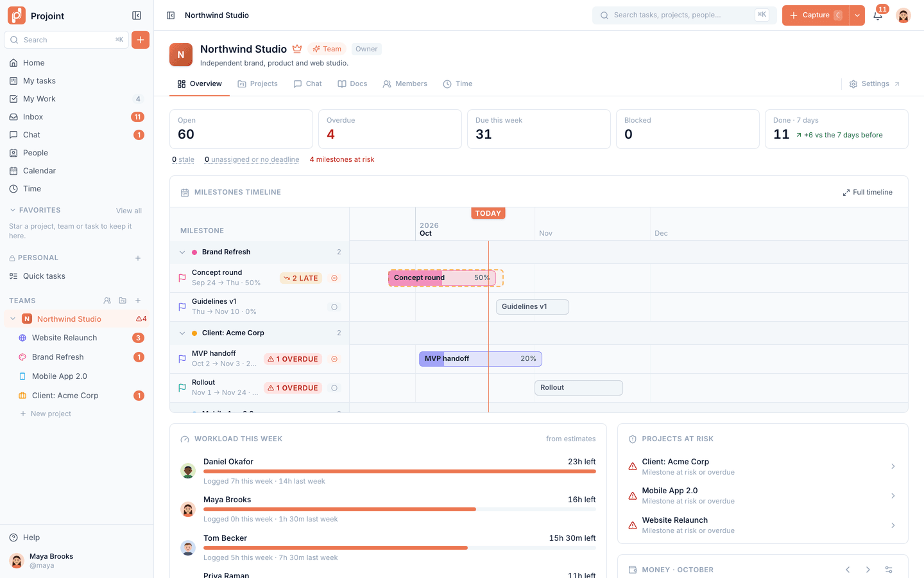Screen dimensions: 924x578
Task: Collapse the Brand Refresh milestone group
Action: (x=182, y=252)
